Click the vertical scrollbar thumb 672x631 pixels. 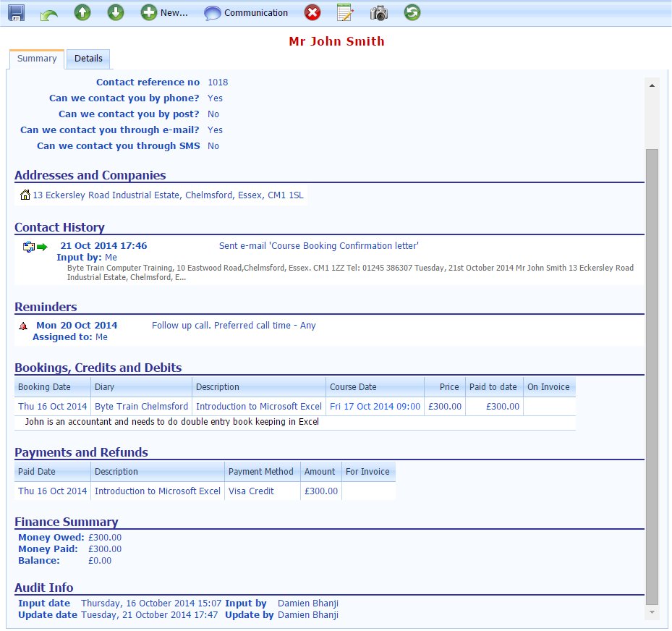652,377
